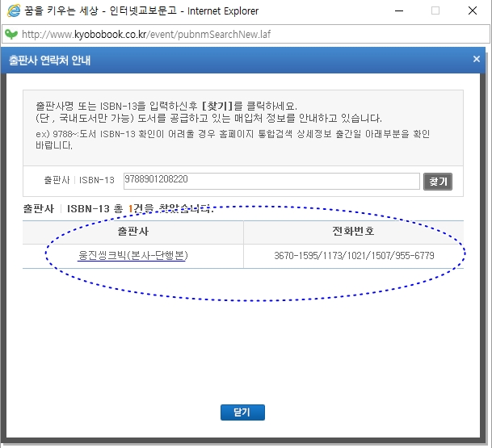Click the 출판사 column header

[x=133, y=232]
